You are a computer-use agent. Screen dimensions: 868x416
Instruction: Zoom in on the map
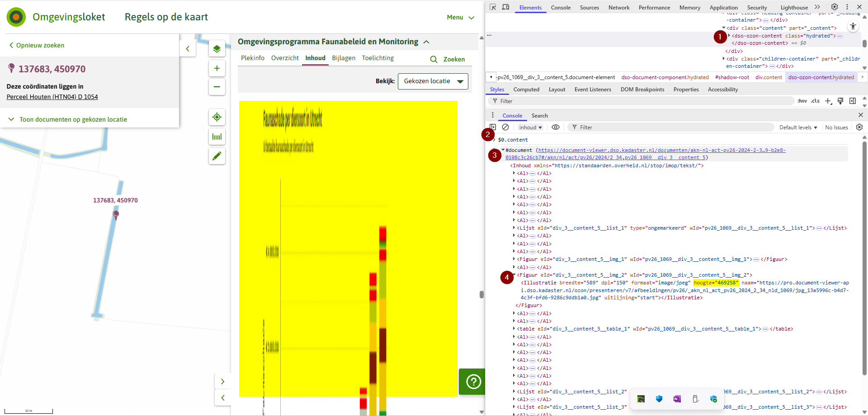tap(217, 68)
